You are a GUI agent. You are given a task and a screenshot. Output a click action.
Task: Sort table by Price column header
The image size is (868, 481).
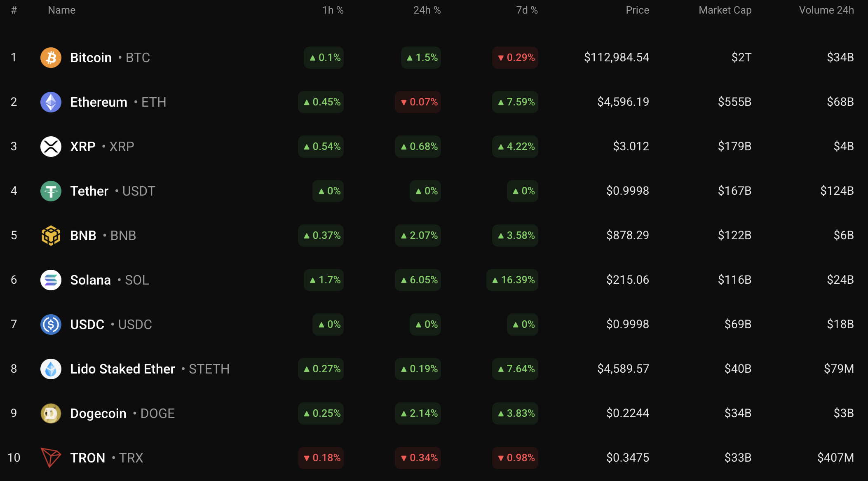pos(637,10)
